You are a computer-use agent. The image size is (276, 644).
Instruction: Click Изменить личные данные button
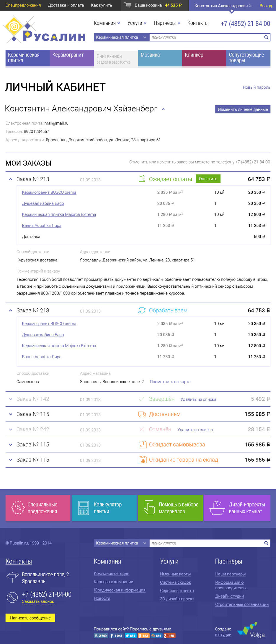pos(243,109)
